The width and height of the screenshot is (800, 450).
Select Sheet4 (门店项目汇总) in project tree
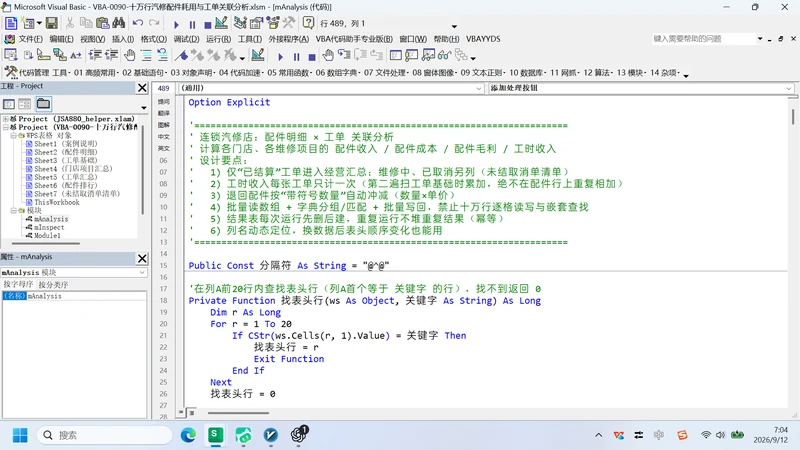pyautogui.click(x=73, y=169)
